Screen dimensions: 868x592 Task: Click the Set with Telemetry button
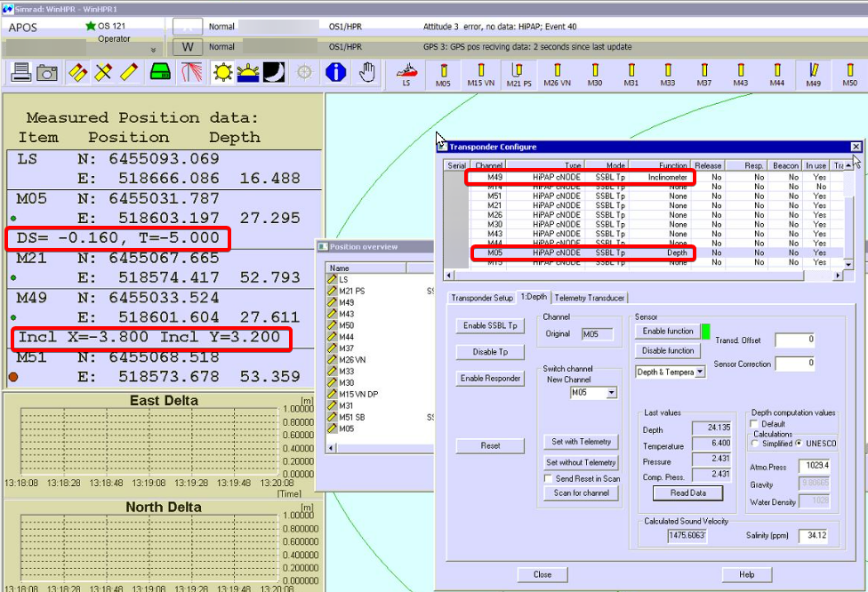581,442
